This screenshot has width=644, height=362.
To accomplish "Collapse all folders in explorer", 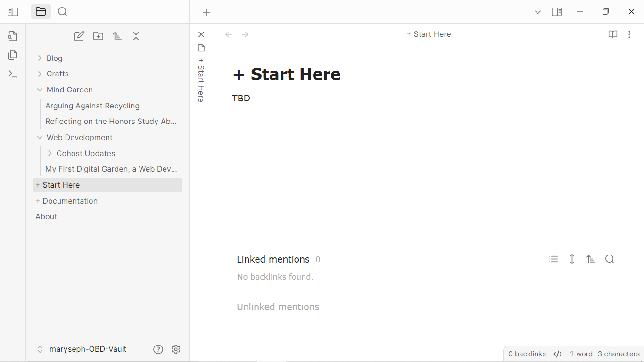I will click(x=136, y=36).
